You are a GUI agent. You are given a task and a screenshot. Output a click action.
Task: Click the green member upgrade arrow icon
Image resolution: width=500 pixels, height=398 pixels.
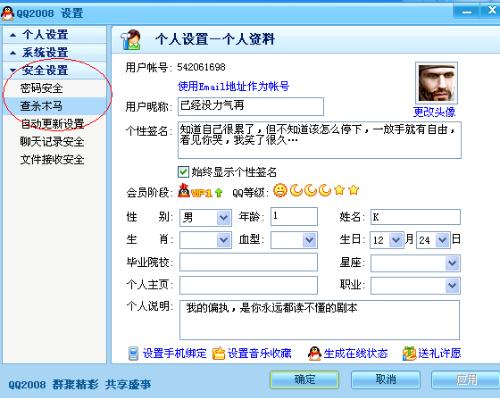click(x=219, y=192)
